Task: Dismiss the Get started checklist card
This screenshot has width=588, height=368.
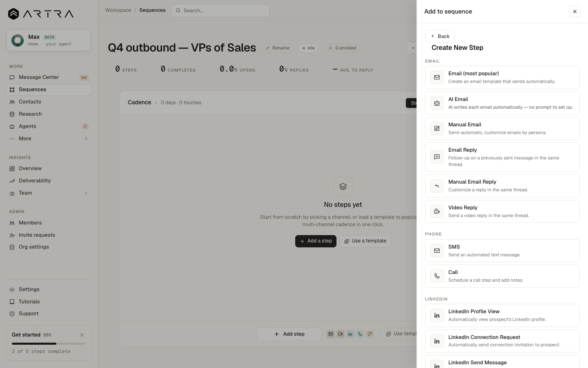Action: [82, 335]
